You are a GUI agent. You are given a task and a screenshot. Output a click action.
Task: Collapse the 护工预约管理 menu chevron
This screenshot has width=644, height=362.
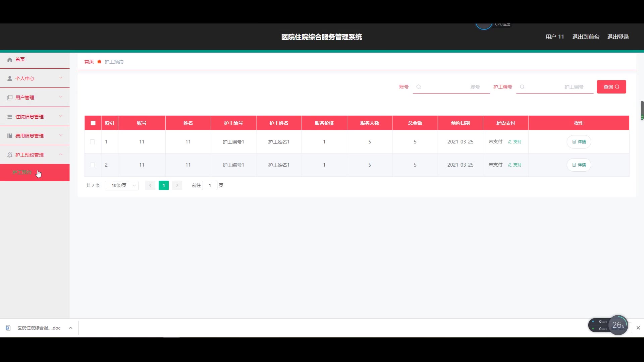(61, 155)
